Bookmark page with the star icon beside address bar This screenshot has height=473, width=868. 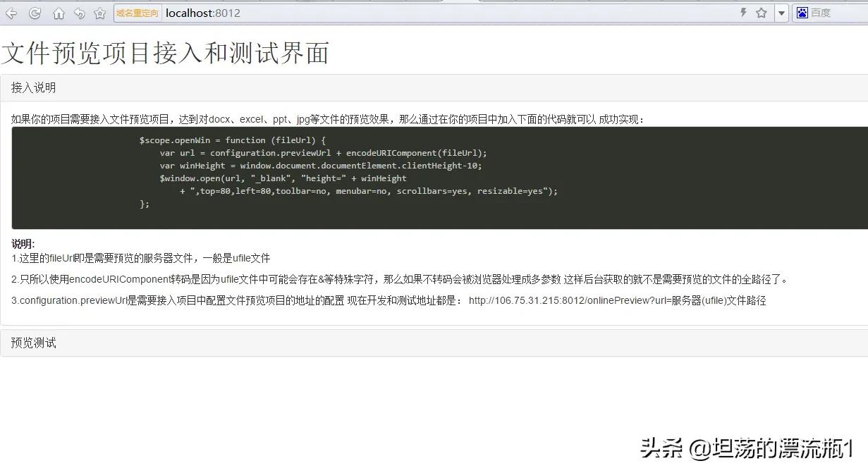coord(762,13)
